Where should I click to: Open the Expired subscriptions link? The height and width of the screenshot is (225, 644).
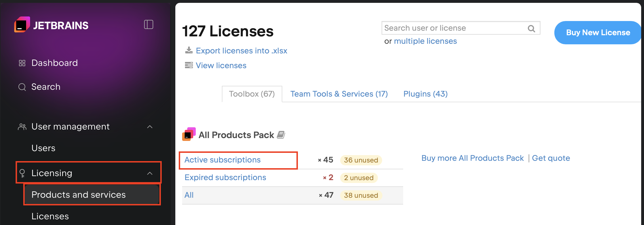pos(225,178)
